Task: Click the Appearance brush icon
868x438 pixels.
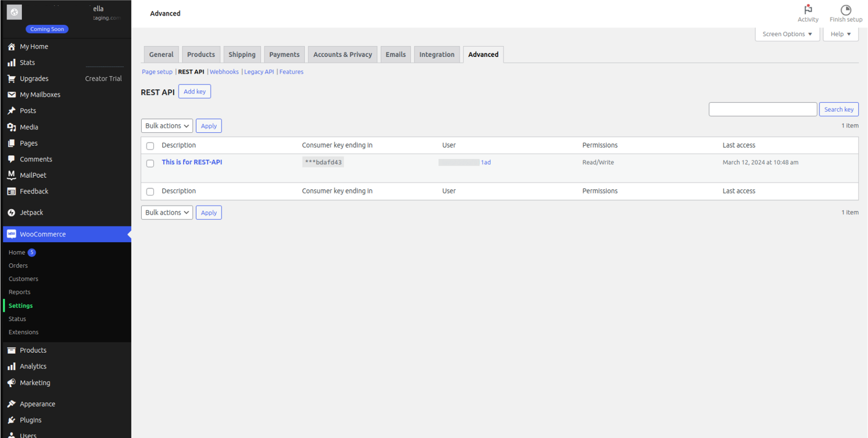Action: click(x=12, y=404)
